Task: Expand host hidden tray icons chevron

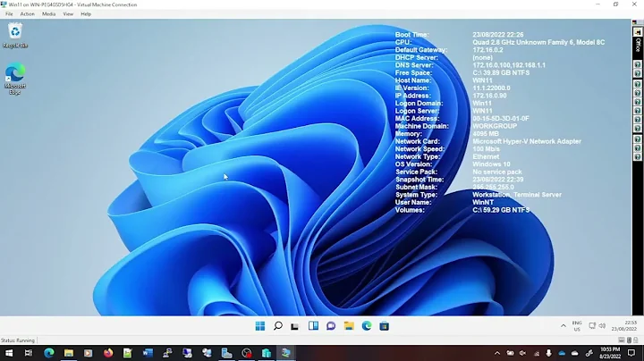Action: coord(497,353)
